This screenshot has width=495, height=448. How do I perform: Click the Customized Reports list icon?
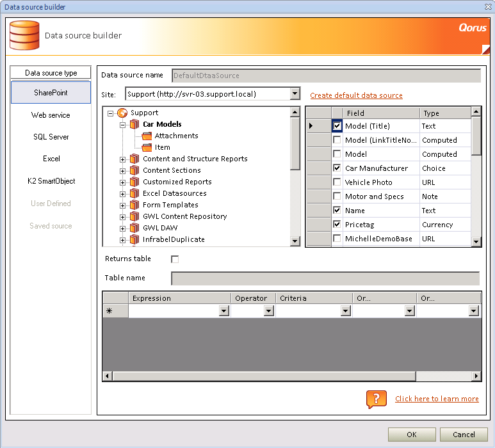[x=134, y=182]
